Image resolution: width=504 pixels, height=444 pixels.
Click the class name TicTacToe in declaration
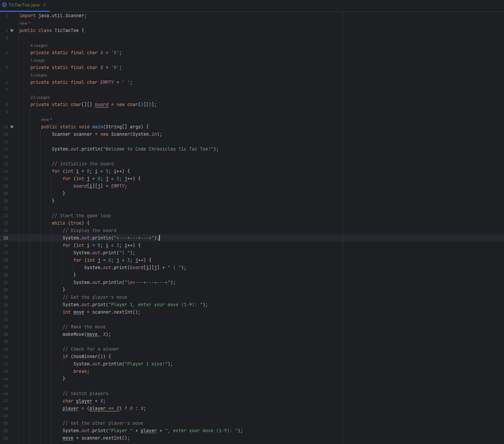(x=66, y=30)
